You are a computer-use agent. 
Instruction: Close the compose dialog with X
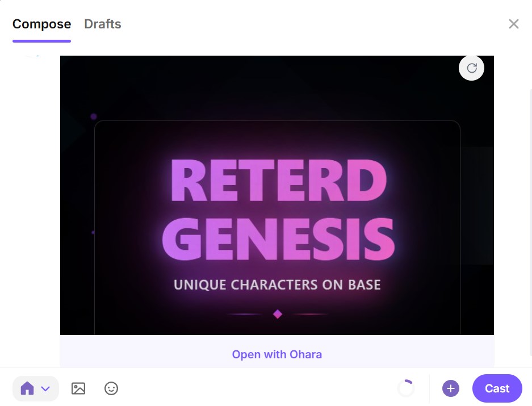click(x=514, y=24)
